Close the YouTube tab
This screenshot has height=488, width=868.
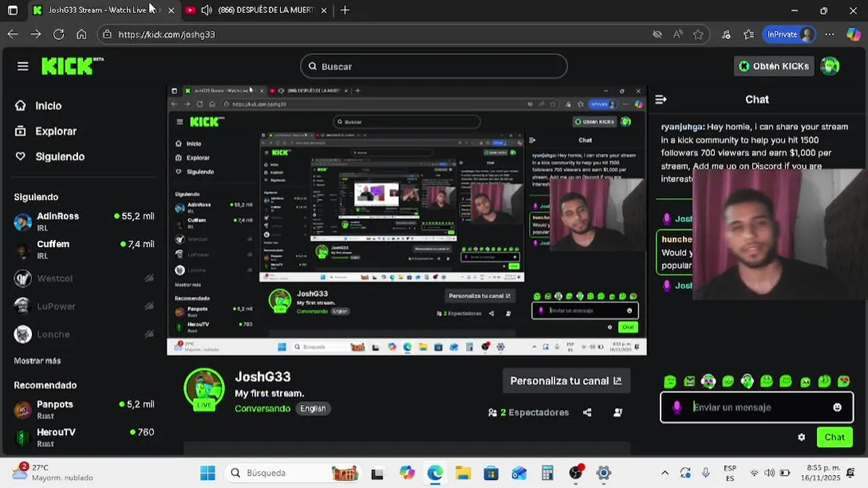[x=324, y=10]
